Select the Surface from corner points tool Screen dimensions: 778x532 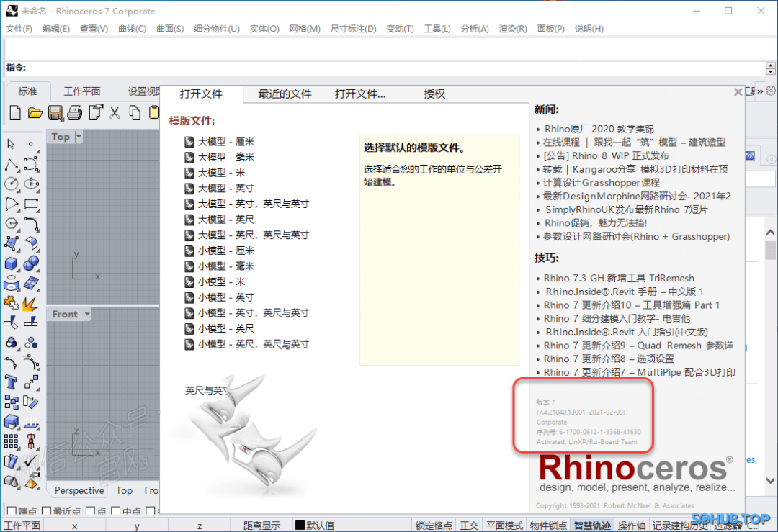click(x=12, y=243)
